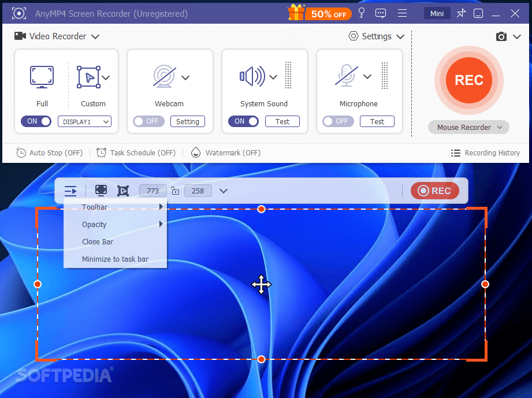
Task: Open the floating bar menu icon
Action: coord(70,191)
